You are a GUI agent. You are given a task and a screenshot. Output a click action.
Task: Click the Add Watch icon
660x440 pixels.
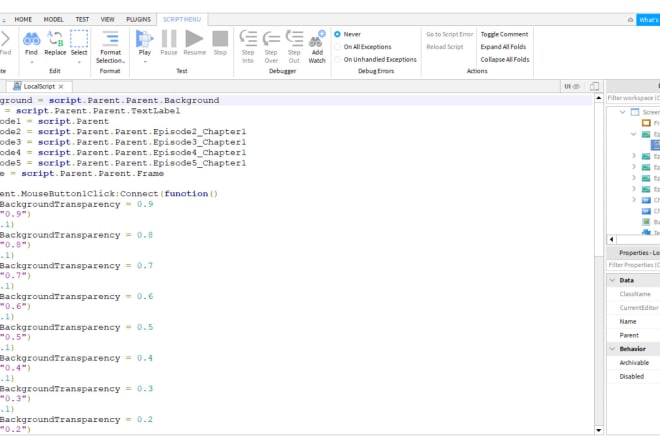tap(317, 41)
